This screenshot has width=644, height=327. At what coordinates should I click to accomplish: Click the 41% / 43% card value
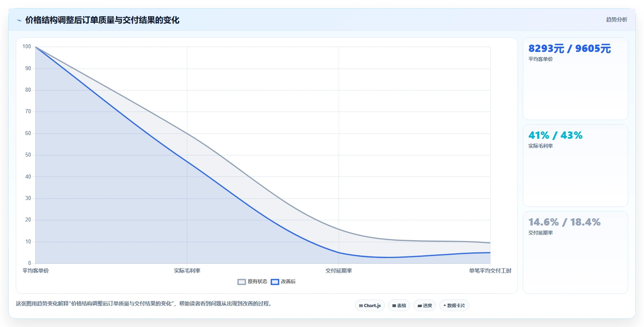[555, 136]
